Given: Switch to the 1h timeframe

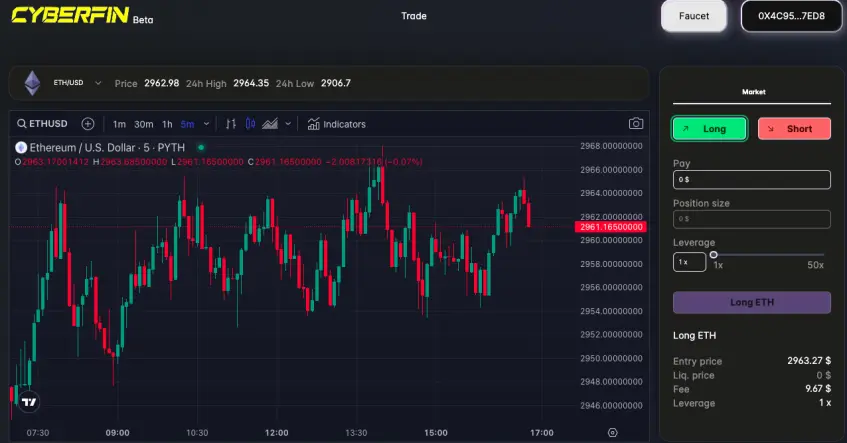Looking at the screenshot, I should pos(167,124).
